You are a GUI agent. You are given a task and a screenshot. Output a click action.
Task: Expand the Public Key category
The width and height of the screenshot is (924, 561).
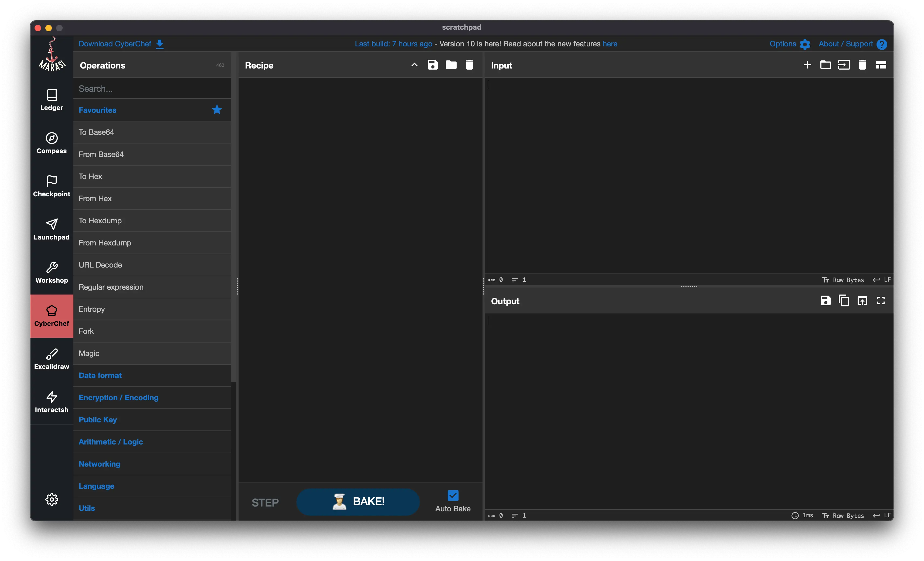[x=152, y=419]
